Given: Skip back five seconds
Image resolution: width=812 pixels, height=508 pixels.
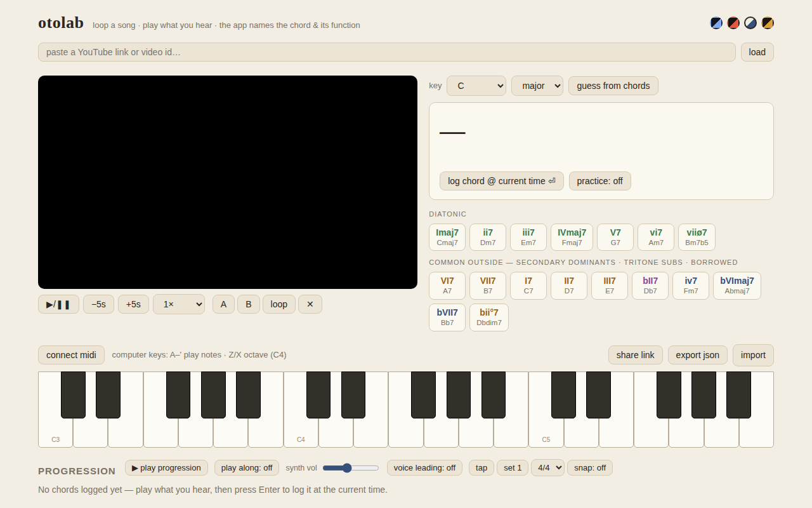Looking at the screenshot, I should click(x=99, y=304).
